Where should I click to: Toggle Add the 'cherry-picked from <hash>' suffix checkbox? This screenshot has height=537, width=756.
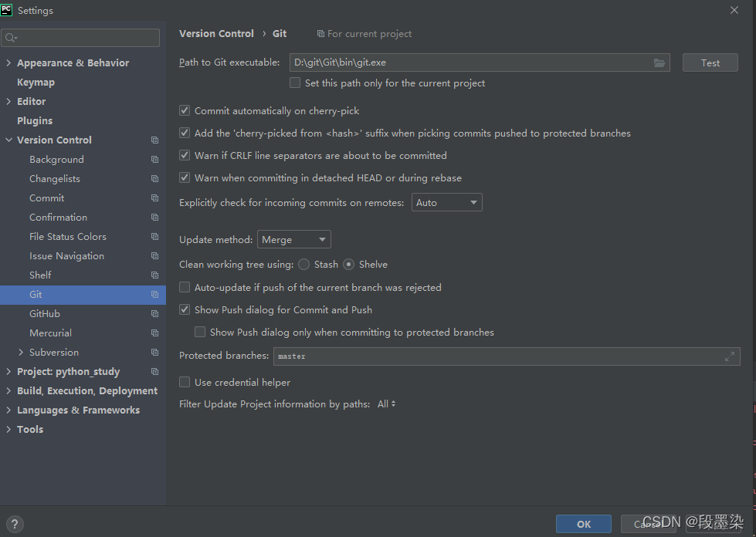tap(185, 133)
